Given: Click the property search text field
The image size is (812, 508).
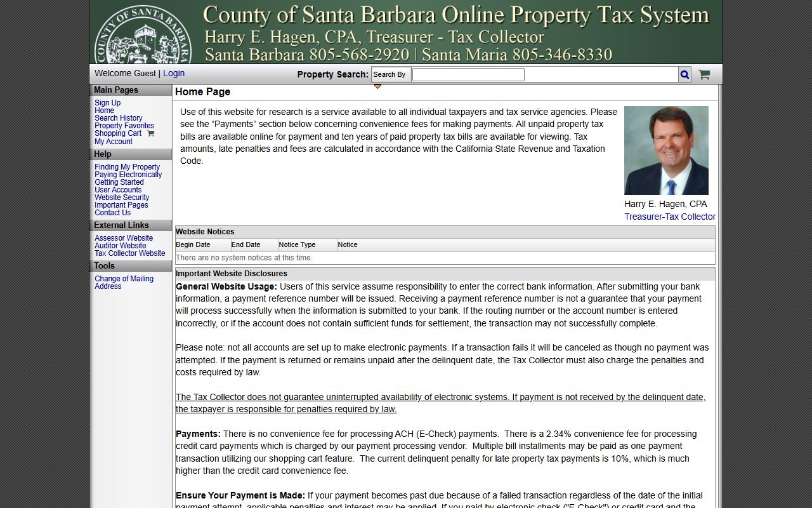Looking at the screenshot, I should pos(468,74).
